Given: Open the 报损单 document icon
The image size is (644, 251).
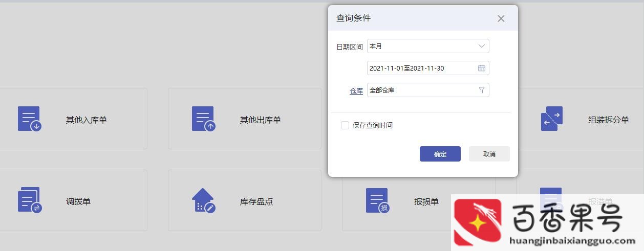Looking at the screenshot, I should coord(377,200).
